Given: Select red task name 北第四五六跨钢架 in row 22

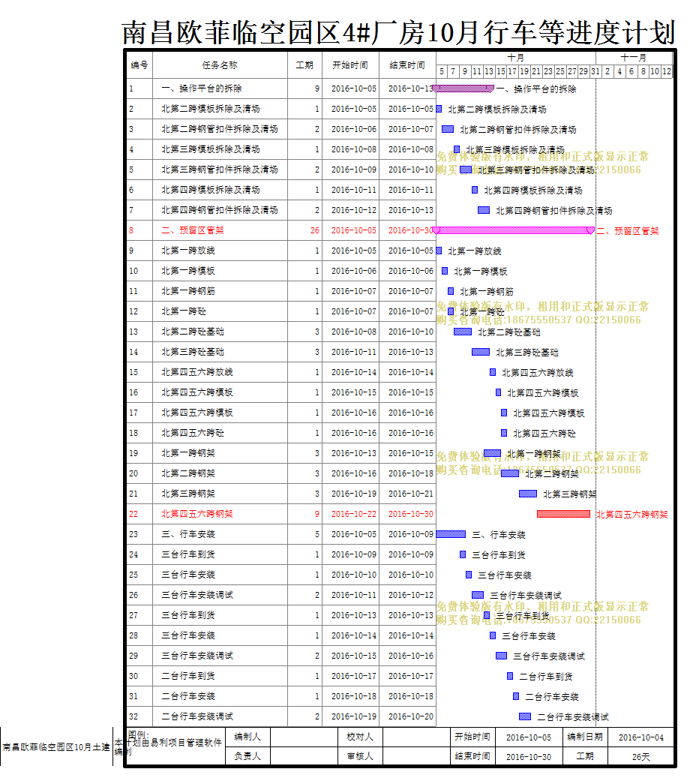Looking at the screenshot, I should 197,514.
